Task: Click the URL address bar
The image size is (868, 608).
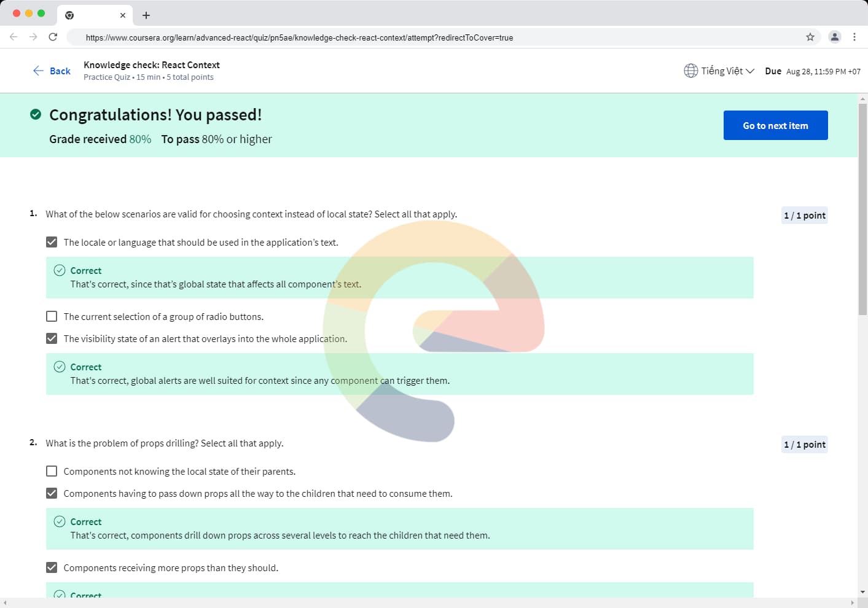Action: 430,37
